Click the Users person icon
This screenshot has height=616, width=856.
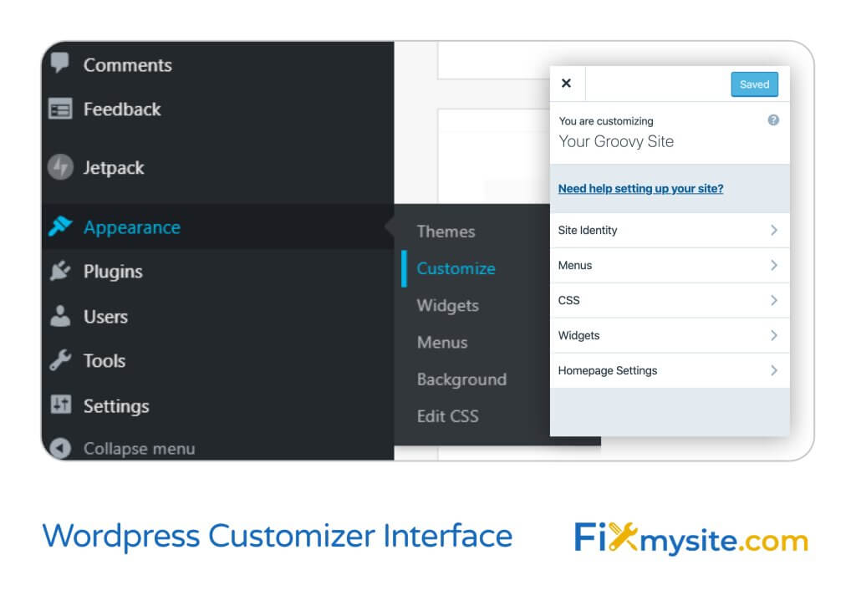pos(60,316)
